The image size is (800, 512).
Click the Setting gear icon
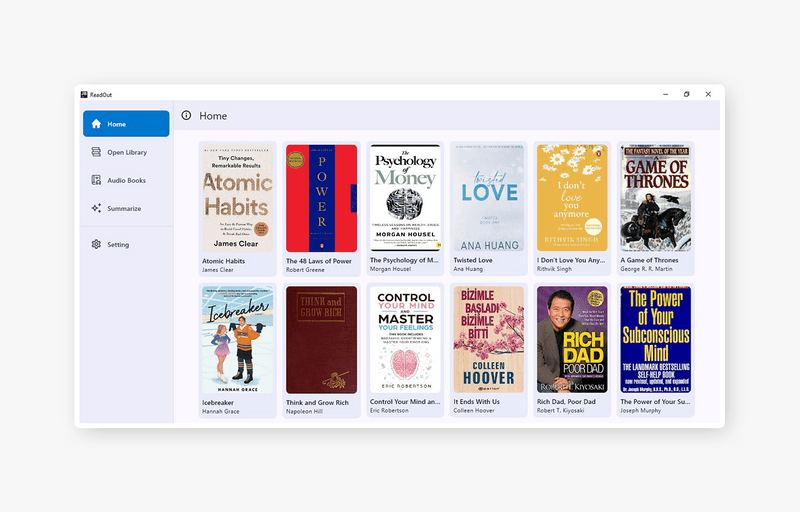pyautogui.click(x=96, y=244)
